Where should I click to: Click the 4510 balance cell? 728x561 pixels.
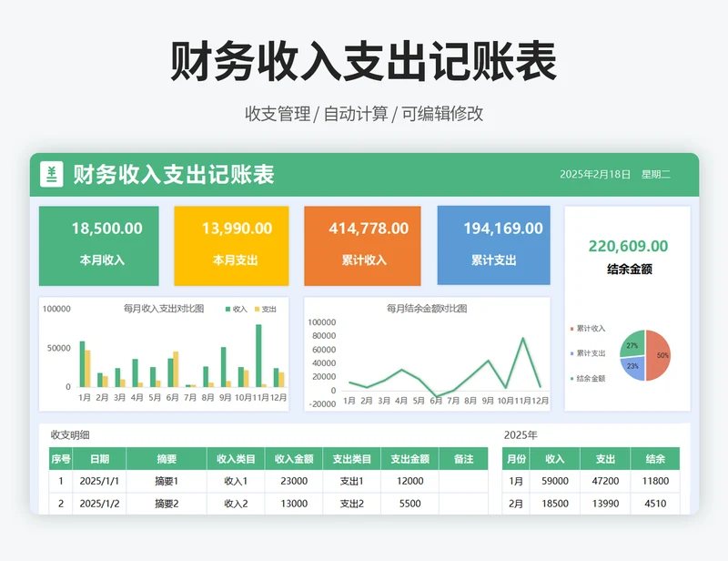[x=655, y=504]
